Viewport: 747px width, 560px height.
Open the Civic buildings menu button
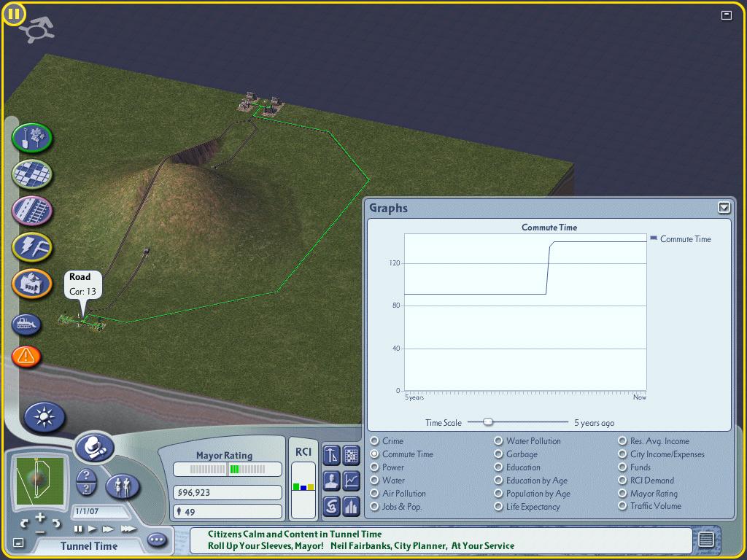point(32,284)
